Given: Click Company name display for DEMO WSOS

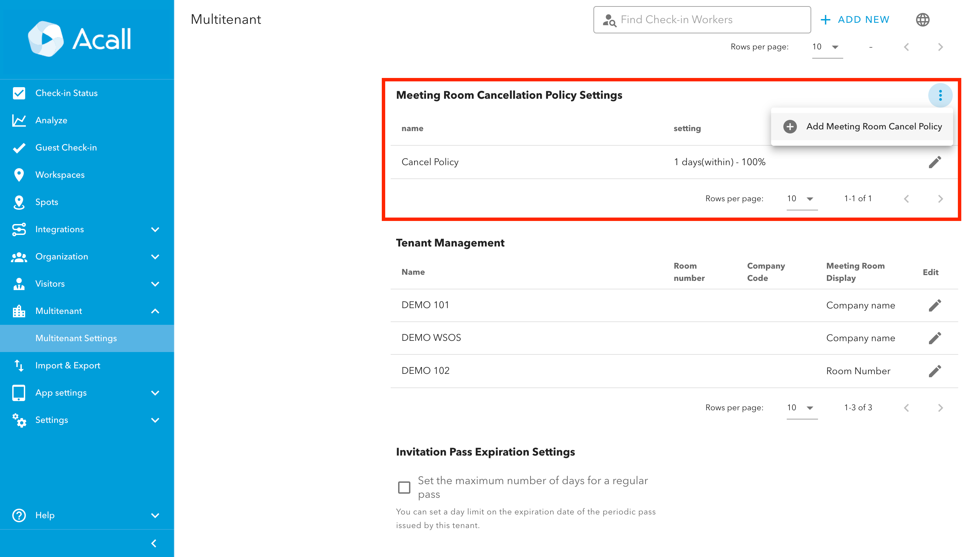Looking at the screenshot, I should [860, 338].
